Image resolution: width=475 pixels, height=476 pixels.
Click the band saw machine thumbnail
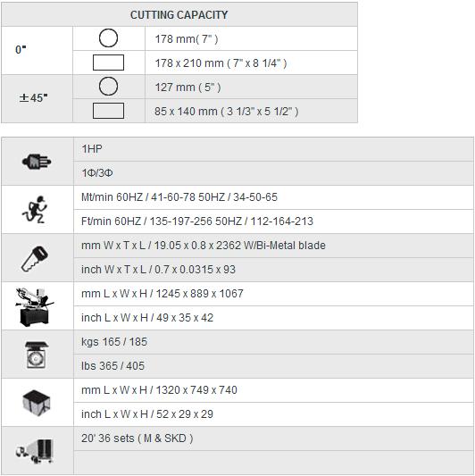tap(35, 307)
